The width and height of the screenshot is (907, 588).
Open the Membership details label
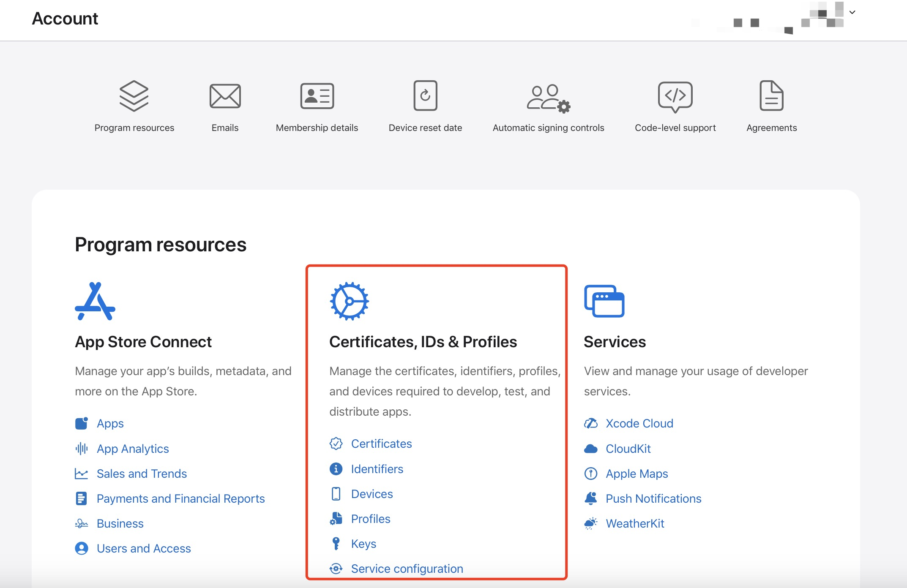[x=317, y=128]
